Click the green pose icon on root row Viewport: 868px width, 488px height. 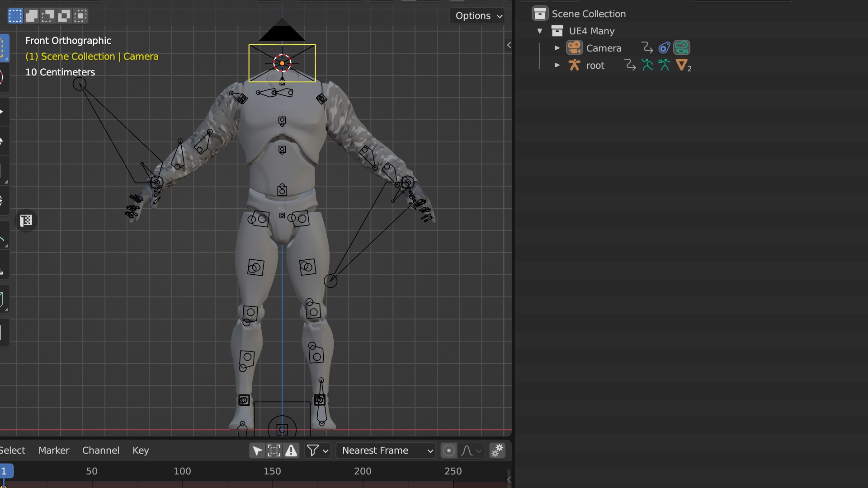tap(647, 65)
